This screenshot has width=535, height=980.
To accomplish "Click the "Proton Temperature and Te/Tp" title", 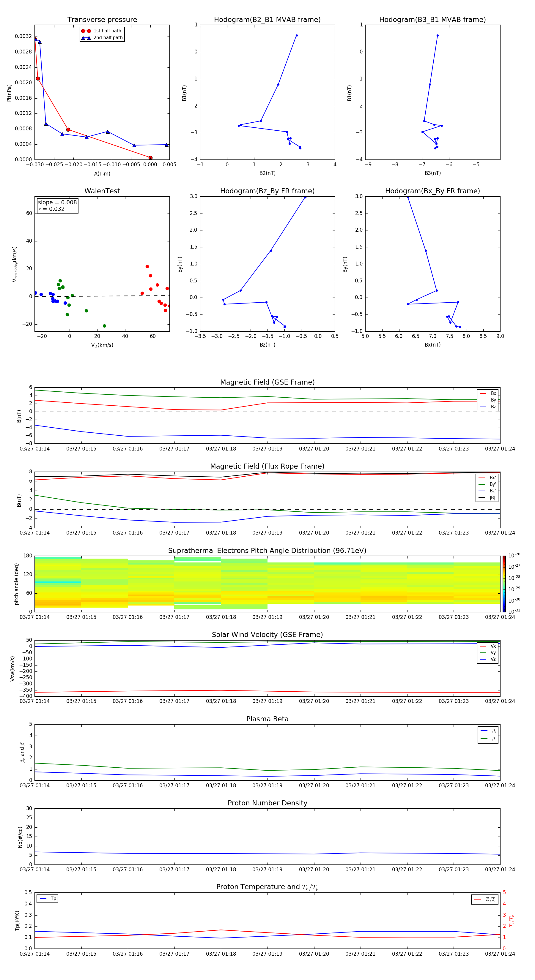I will pos(267,887).
